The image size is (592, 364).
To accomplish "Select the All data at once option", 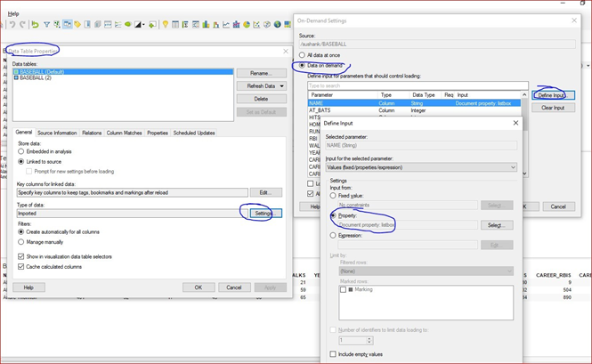I will (302, 55).
